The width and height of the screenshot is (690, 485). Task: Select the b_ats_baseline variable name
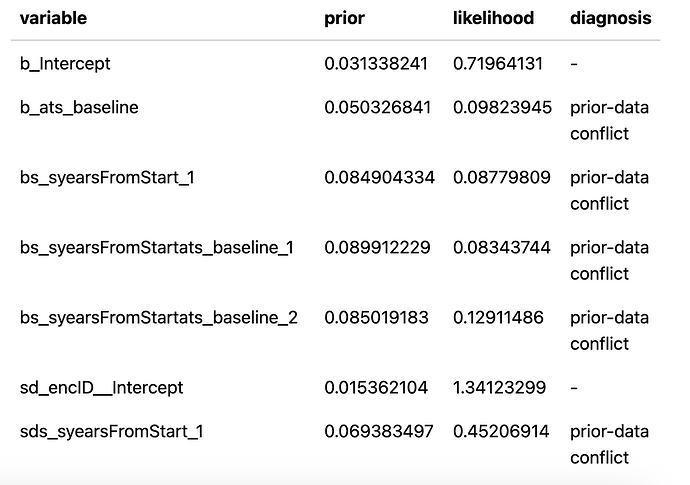pos(79,108)
